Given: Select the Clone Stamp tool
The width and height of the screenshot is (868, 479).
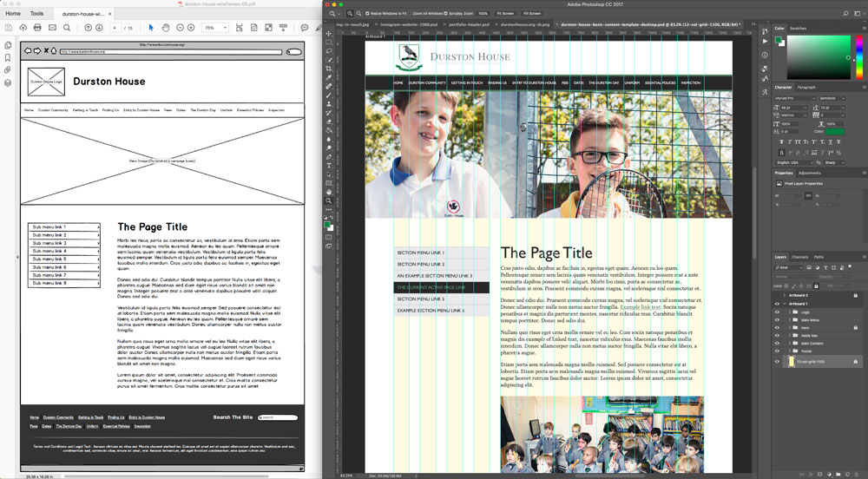Looking at the screenshot, I should coord(329,104).
